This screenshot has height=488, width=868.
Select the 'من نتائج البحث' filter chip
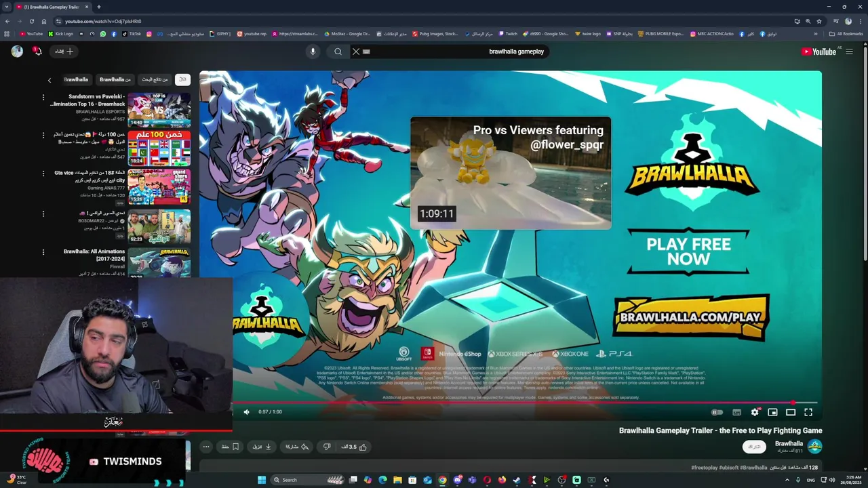(x=154, y=79)
